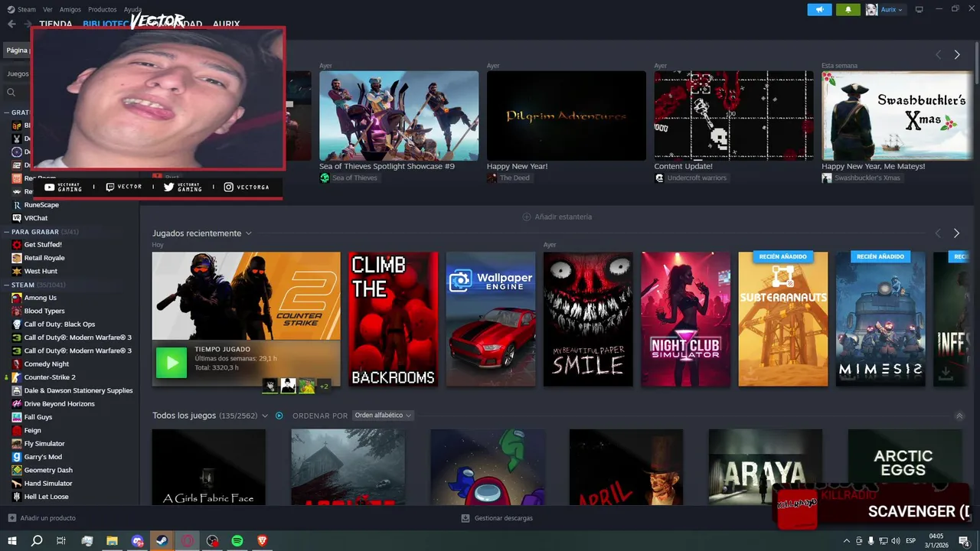This screenshot has width=980, height=551.
Task: Click the library search magnifier icon
Action: pyautogui.click(x=11, y=92)
